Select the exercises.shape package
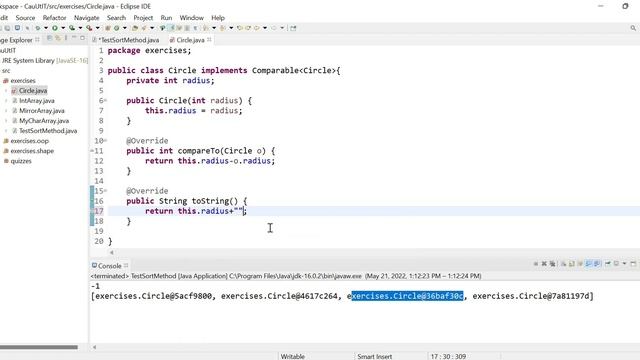 click(32, 151)
